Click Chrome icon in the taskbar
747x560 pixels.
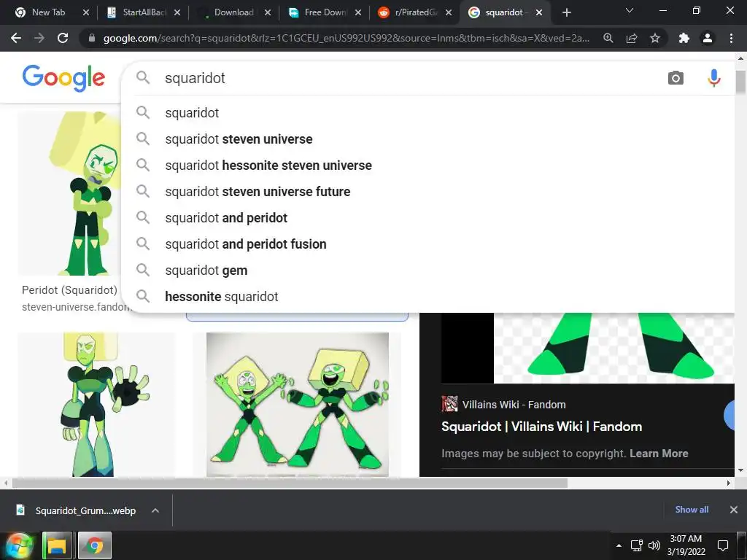pos(94,545)
